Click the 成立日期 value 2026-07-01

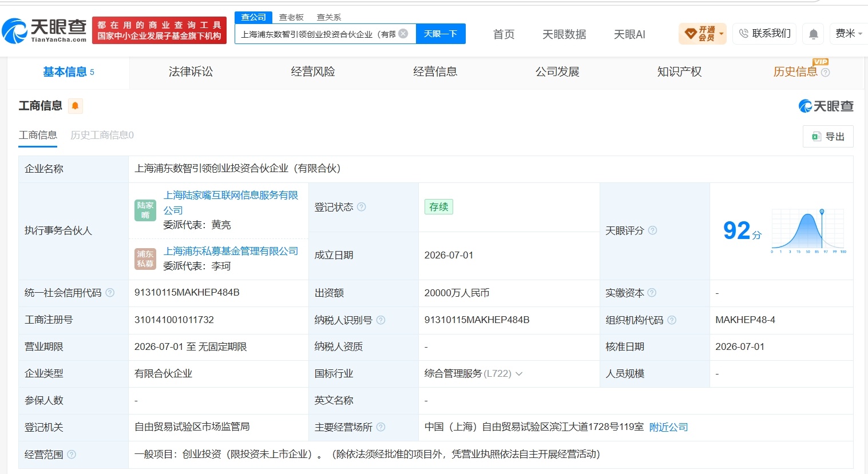click(x=449, y=256)
